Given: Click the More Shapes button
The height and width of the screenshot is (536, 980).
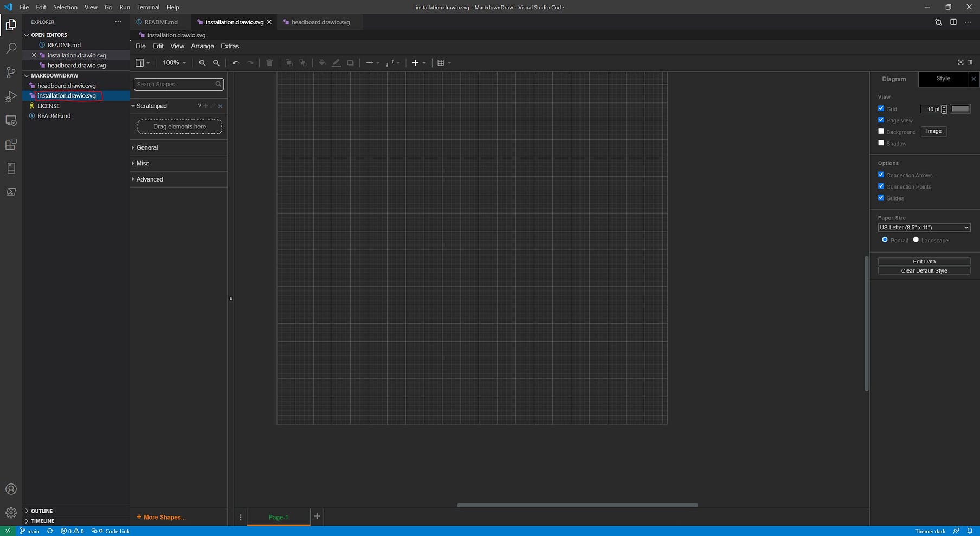Looking at the screenshot, I should click(x=161, y=517).
